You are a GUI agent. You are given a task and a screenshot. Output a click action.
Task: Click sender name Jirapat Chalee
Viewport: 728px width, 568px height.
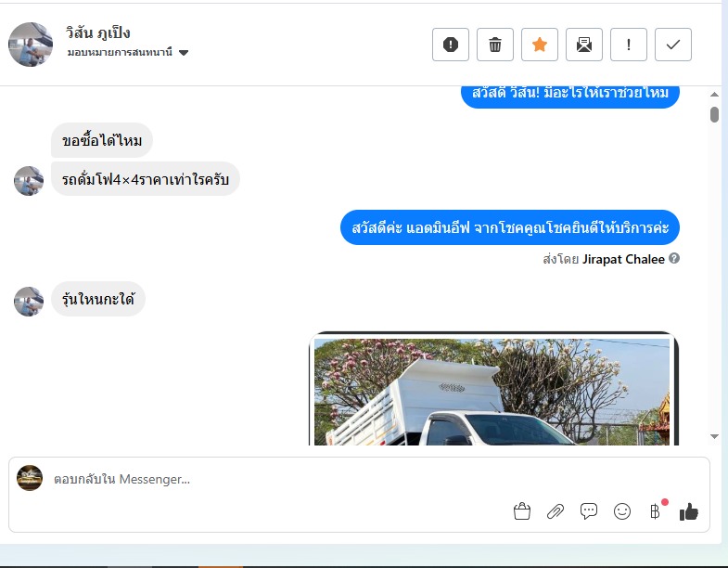[623, 259]
